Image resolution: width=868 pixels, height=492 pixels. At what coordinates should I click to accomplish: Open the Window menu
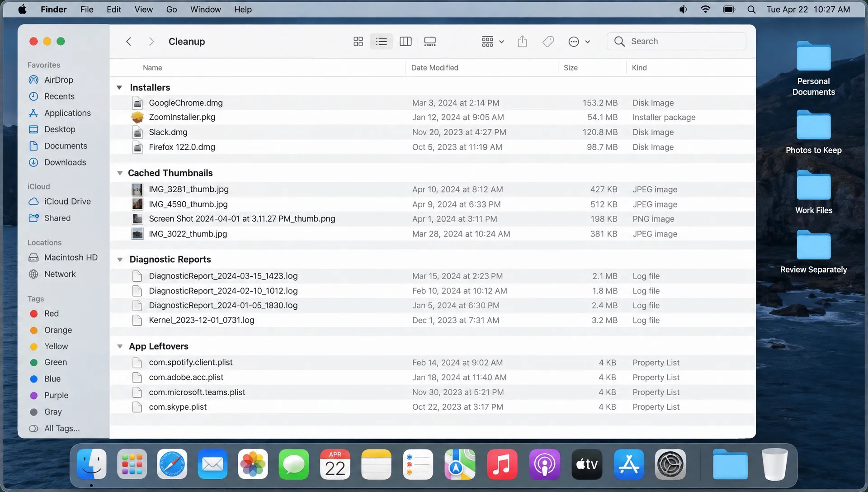point(205,9)
